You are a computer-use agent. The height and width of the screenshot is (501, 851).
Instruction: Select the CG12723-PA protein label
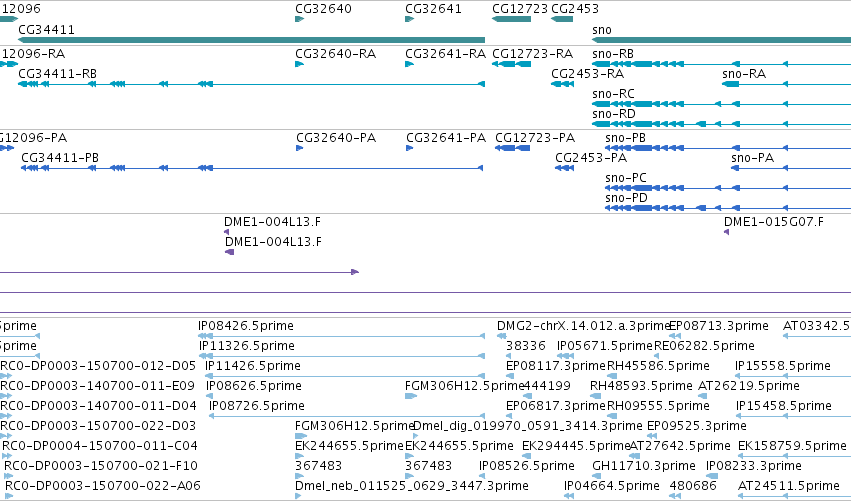[535, 138]
